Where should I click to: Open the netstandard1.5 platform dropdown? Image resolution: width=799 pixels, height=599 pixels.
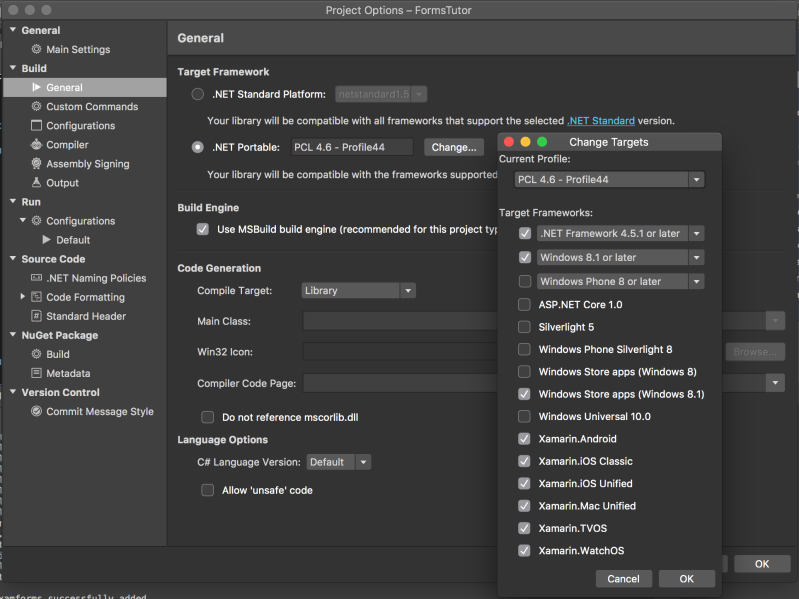click(x=381, y=94)
